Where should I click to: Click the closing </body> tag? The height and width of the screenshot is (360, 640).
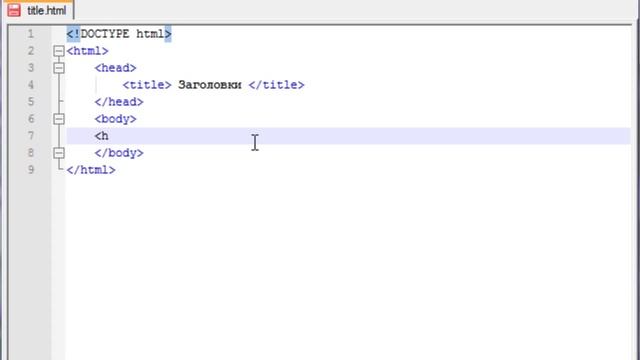pos(119,153)
